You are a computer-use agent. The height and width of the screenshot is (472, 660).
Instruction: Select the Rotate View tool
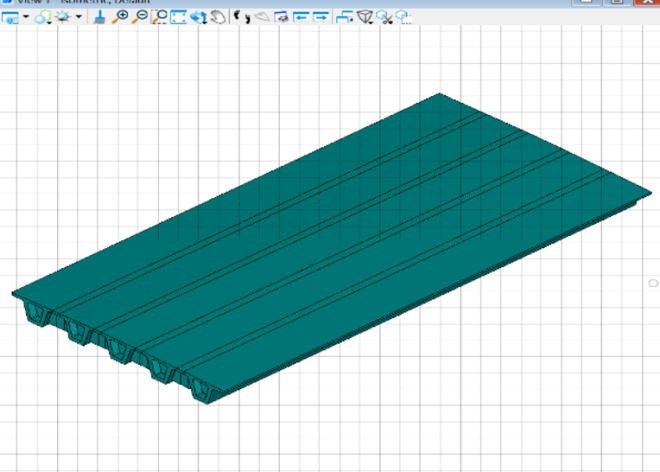(x=198, y=17)
